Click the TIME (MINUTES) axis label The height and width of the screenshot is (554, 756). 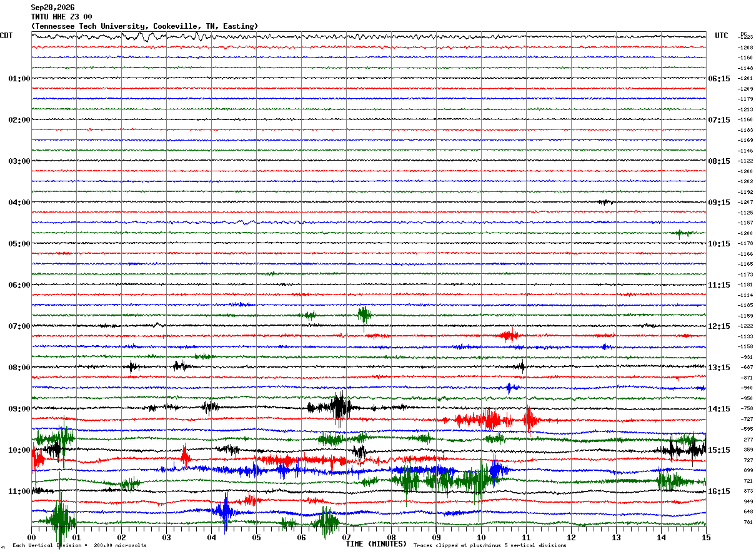click(376, 544)
